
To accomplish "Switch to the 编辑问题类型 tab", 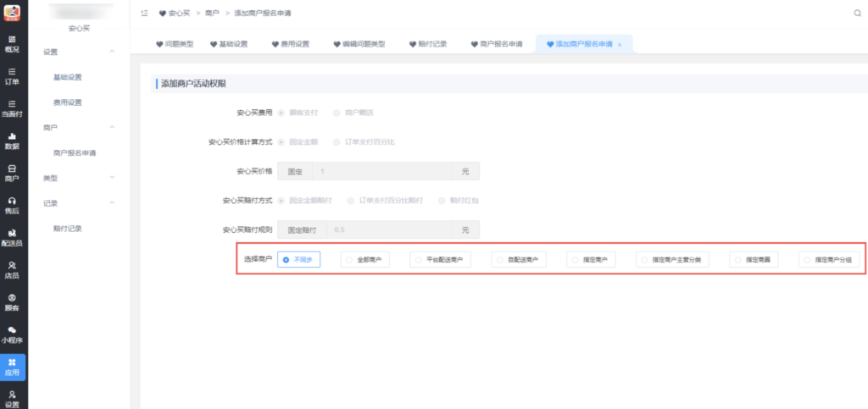I will click(359, 44).
